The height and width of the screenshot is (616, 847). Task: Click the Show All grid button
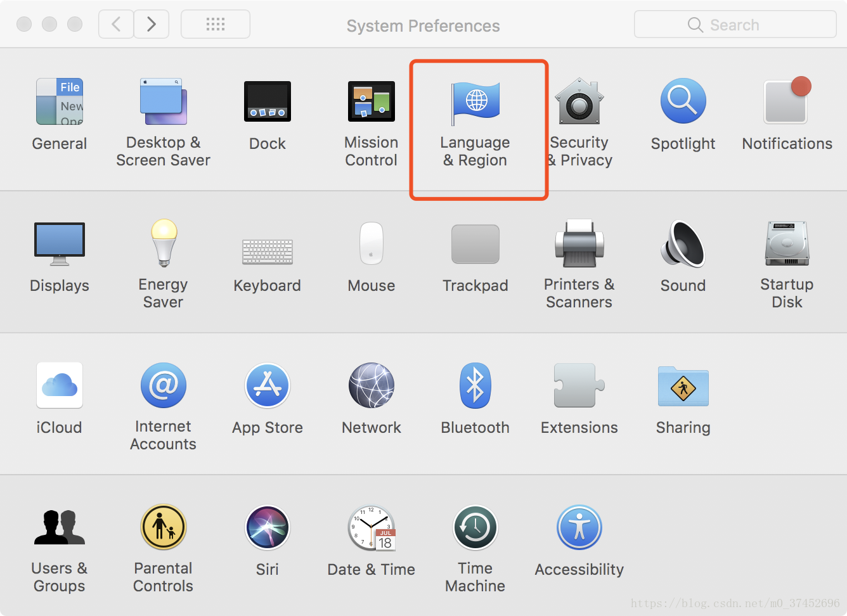(x=216, y=25)
